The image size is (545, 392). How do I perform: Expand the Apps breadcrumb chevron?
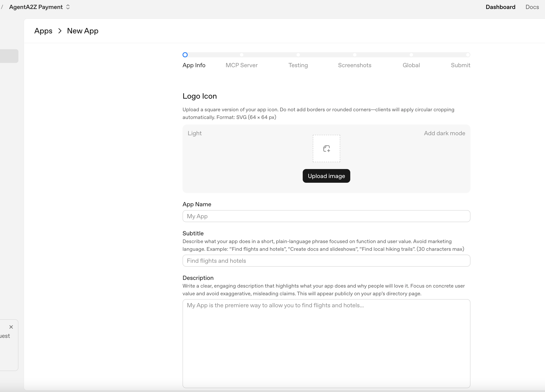[60, 31]
